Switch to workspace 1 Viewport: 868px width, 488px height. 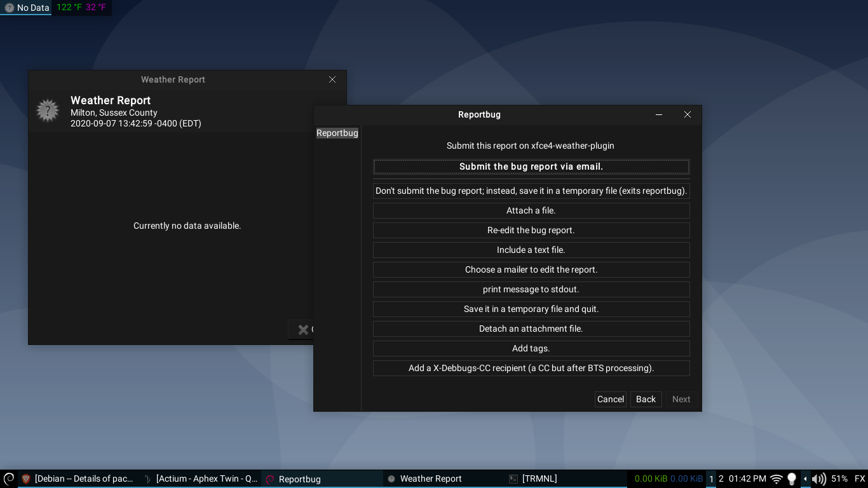[x=712, y=478]
